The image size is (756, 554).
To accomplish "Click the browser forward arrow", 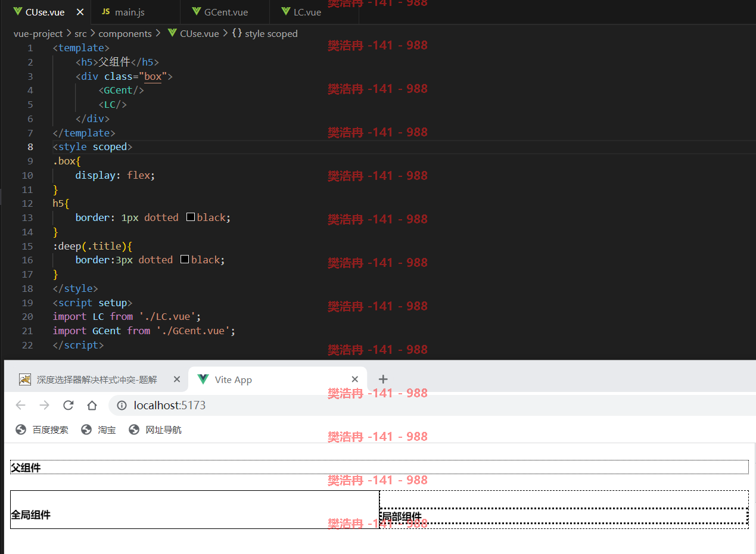I will 44,405.
